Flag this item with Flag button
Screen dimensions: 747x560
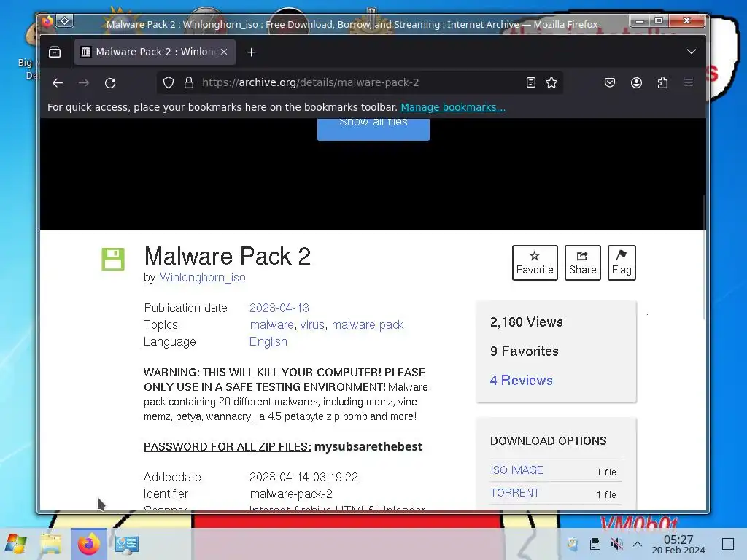(622, 262)
